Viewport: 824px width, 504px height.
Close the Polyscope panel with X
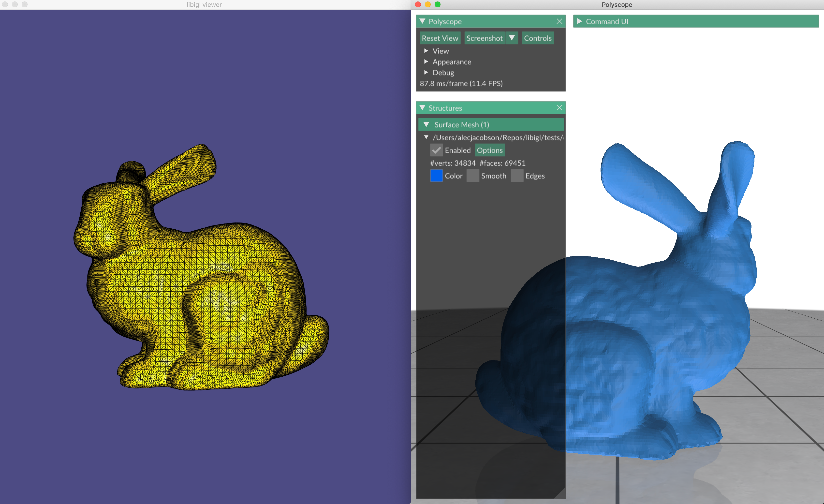coord(559,21)
